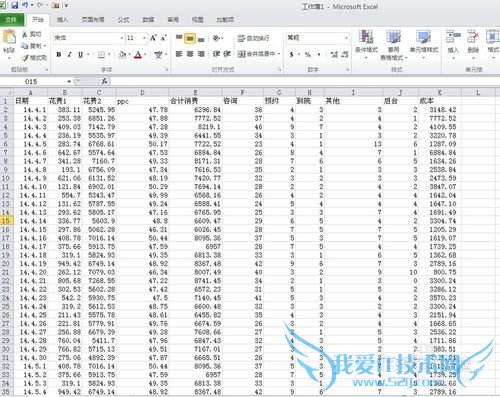Decrease the cell indent
This screenshot has height=397, width=500.
point(216,54)
